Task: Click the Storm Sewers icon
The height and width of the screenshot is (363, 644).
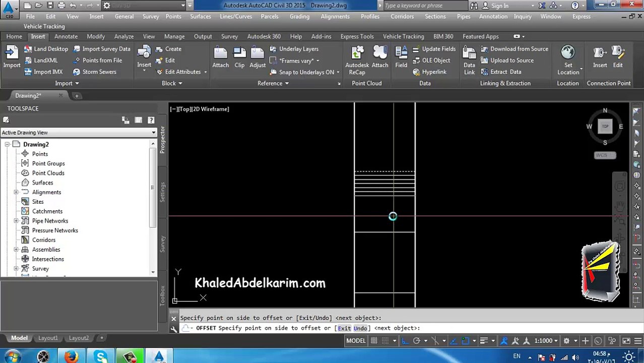Action: (94, 72)
